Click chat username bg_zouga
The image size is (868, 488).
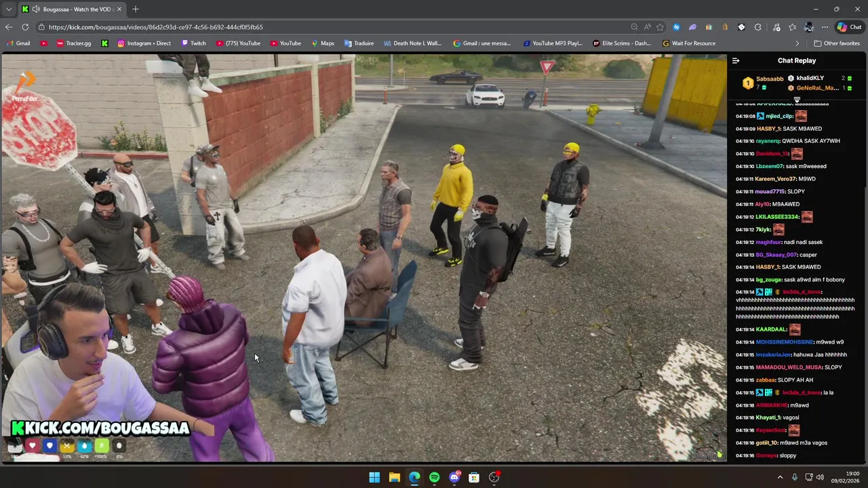click(x=769, y=280)
